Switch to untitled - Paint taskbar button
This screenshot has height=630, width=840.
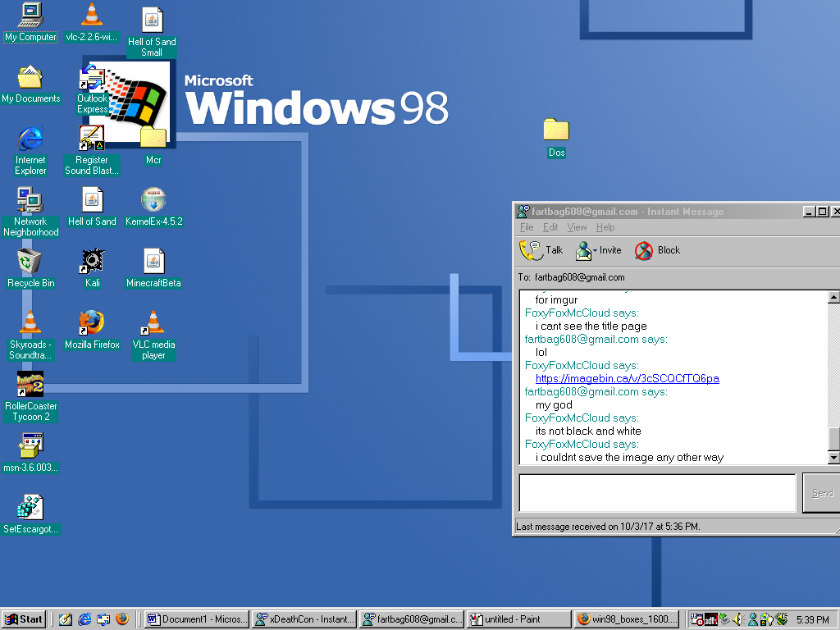(519, 619)
